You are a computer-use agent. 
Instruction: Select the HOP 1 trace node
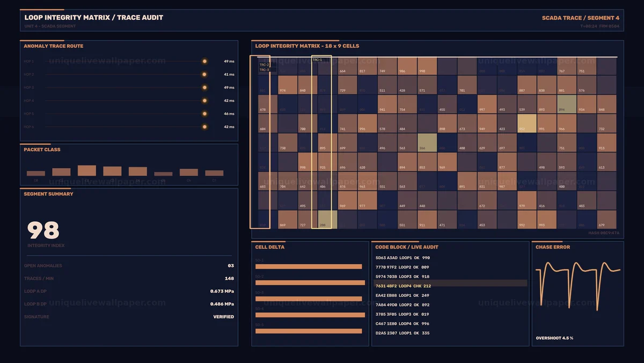(204, 61)
